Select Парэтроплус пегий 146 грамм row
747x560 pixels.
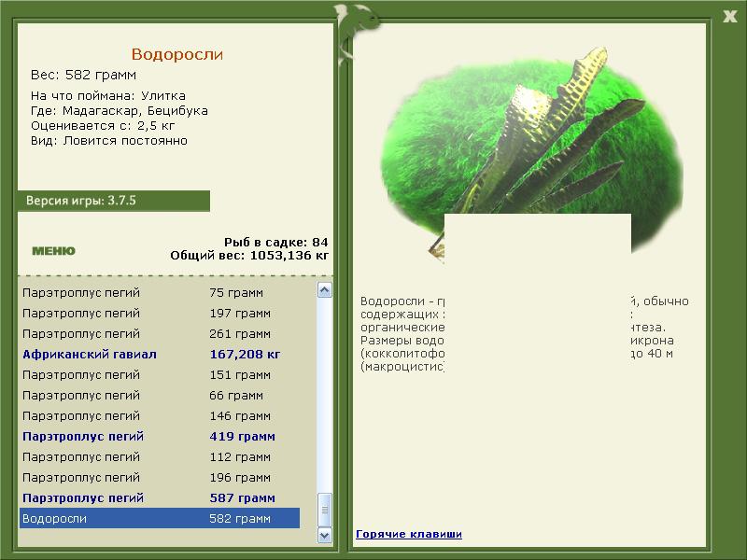point(160,415)
